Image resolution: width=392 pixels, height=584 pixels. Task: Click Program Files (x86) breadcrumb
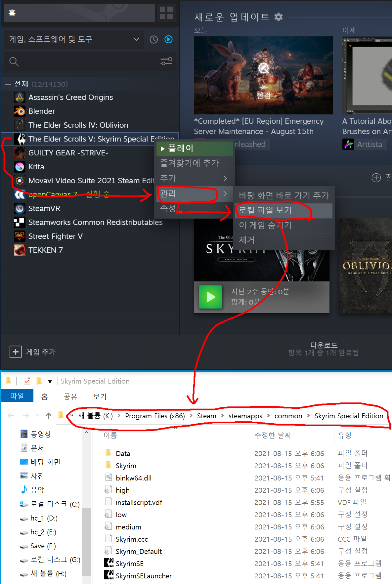point(155,416)
